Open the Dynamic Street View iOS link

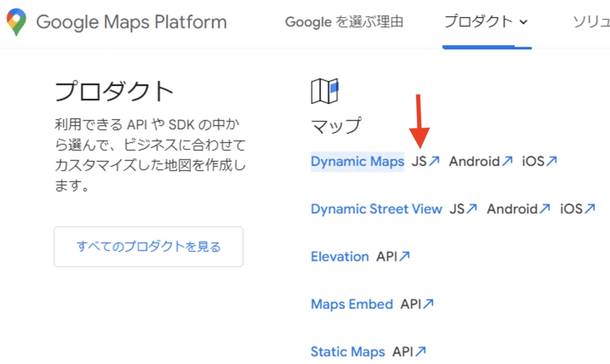coord(577,209)
